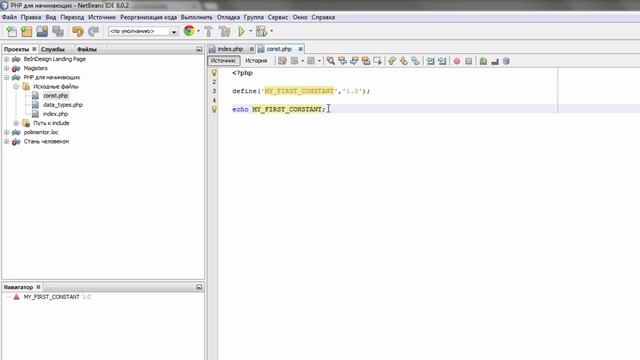
Task: Open the Переход menu
Action: click(72, 17)
